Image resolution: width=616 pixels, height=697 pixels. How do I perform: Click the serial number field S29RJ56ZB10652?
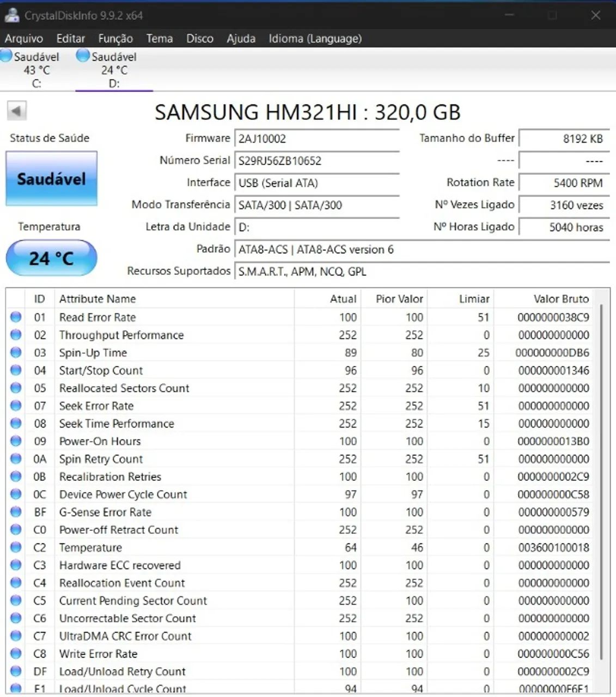(317, 161)
